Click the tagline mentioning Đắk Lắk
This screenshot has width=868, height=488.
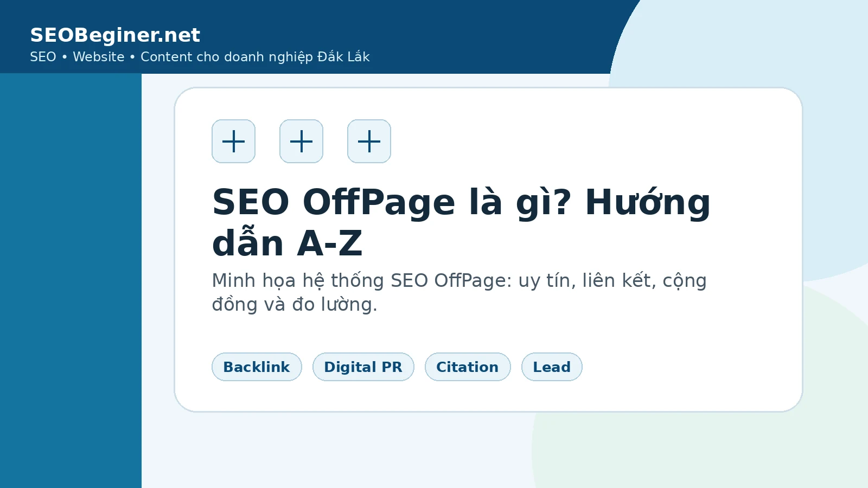pyautogui.click(x=200, y=57)
